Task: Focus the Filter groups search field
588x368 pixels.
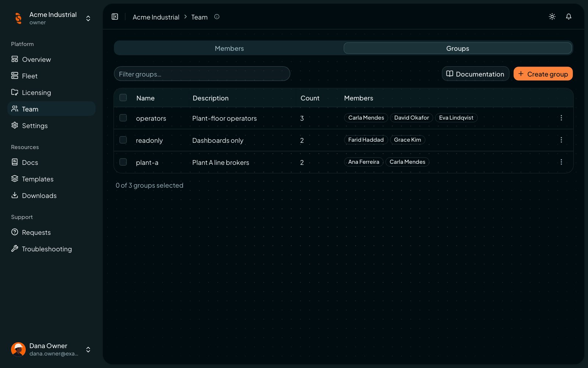Action: (202, 74)
